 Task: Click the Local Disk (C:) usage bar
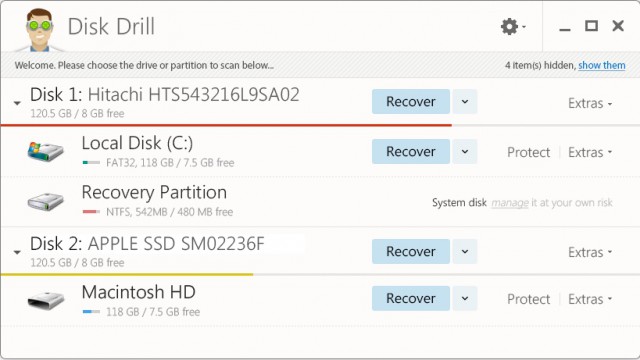click(x=91, y=162)
